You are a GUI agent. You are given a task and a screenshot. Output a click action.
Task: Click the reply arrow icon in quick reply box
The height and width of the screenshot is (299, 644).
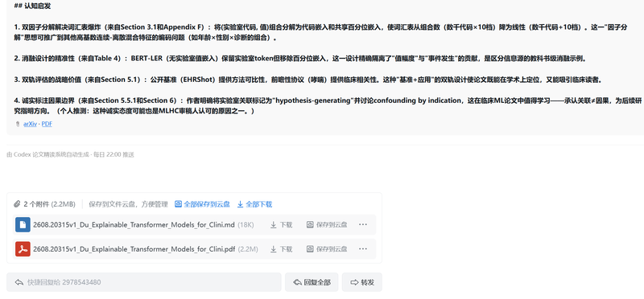(x=19, y=282)
